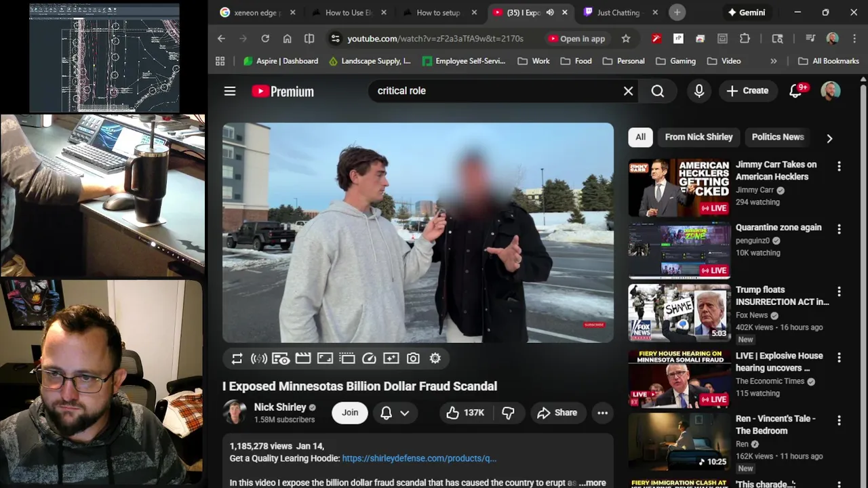This screenshot has height=488, width=868.
Task: Open All Bookmarks folder
Action: 829,61
